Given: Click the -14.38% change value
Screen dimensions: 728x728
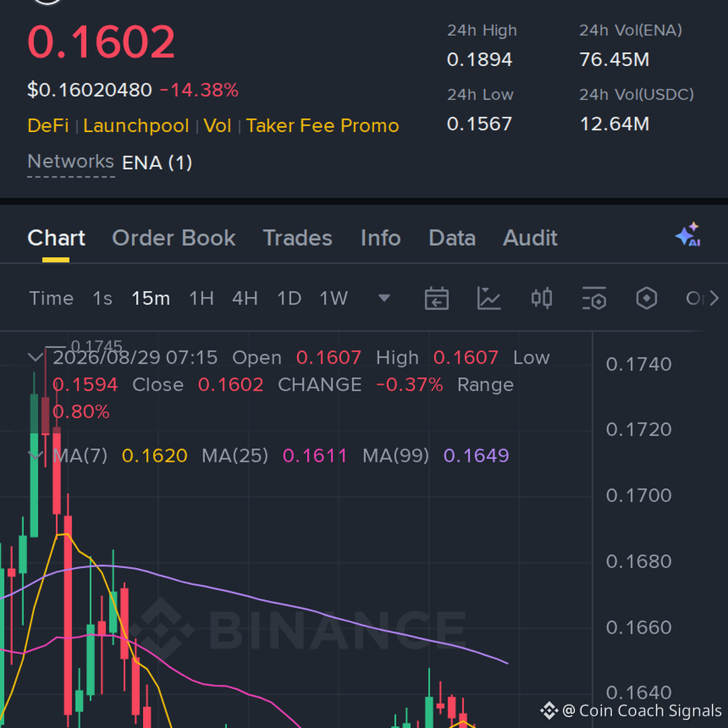Looking at the screenshot, I should click(x=199, y=90).
